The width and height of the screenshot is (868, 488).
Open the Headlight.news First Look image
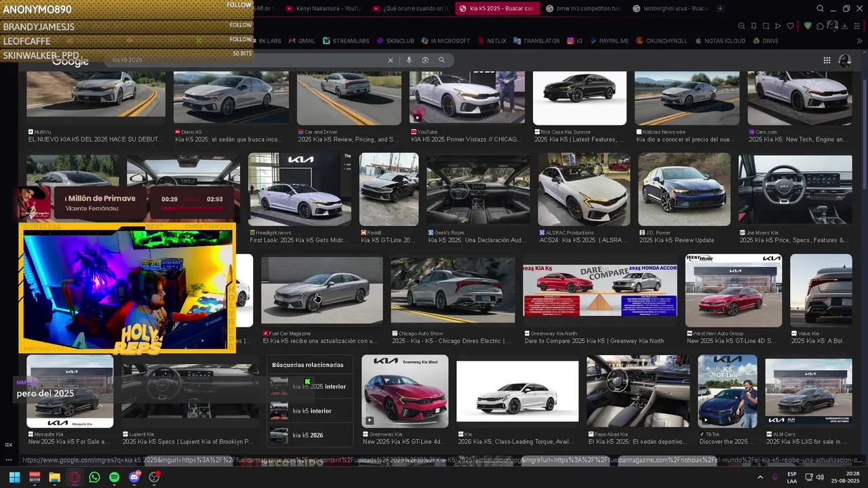[300, 189]
